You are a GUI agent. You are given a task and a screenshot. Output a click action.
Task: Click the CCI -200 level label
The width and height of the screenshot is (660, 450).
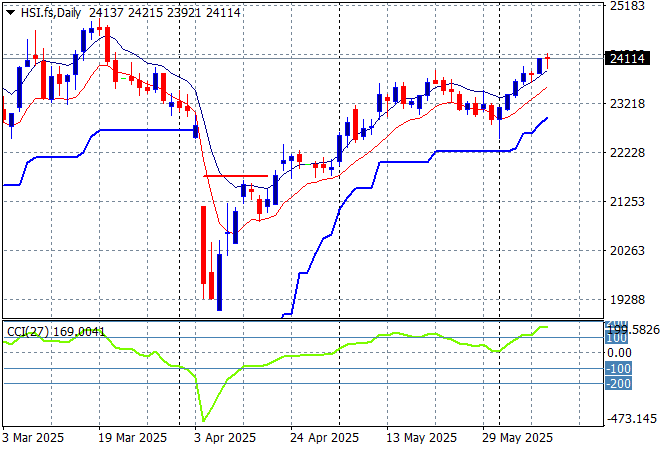618,383
